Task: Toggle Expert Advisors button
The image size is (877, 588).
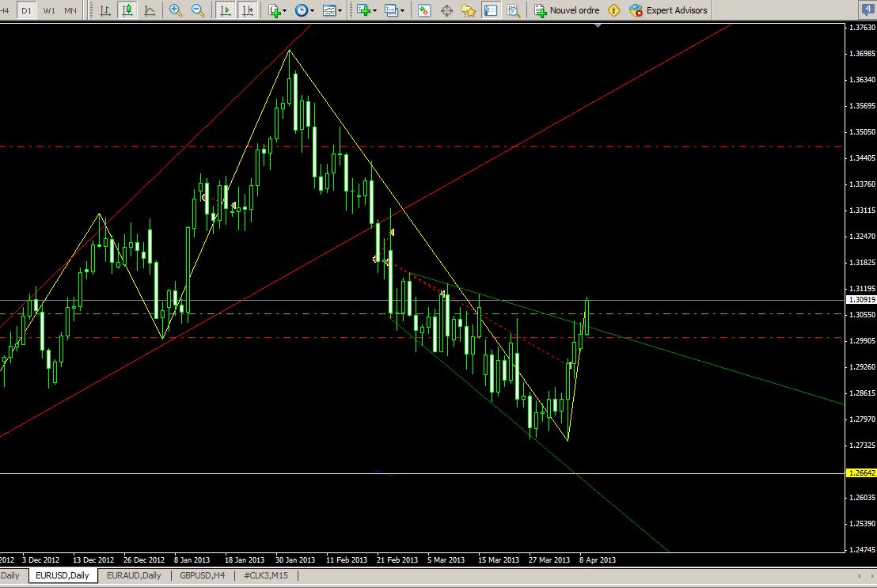Action: click(x=668, y=10)
